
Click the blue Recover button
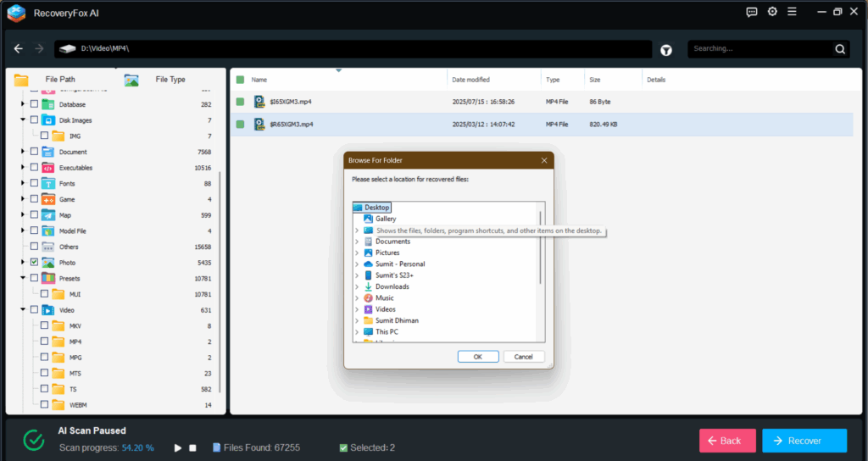click(804, 441)
